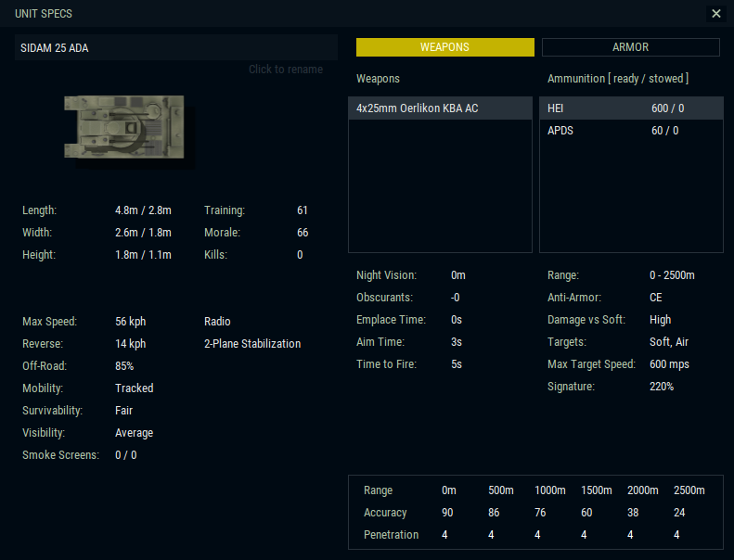The height and width of the screenshot is (560, 734).
Task: Click the 2-Plane Stabilization label
Action: 252,344
